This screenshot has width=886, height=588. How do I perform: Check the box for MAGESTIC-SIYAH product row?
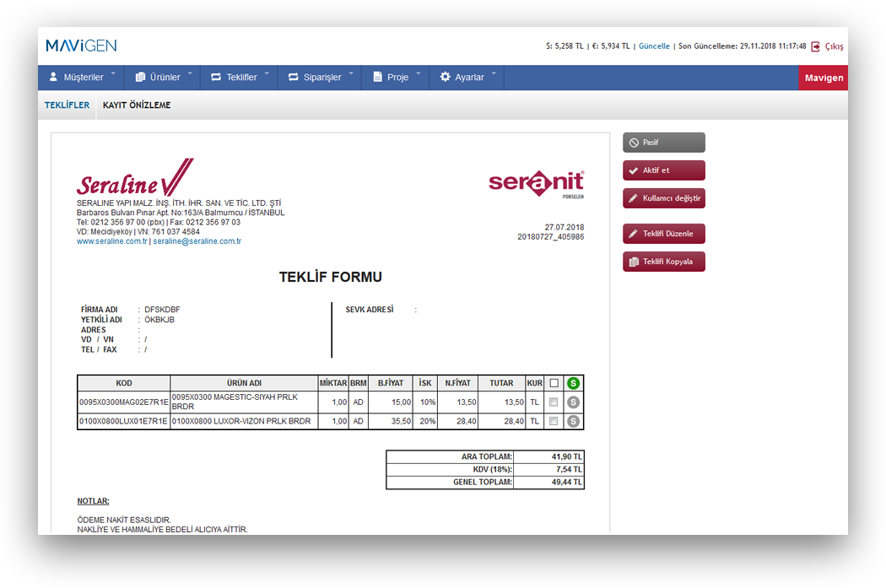(x=554, y=402)
